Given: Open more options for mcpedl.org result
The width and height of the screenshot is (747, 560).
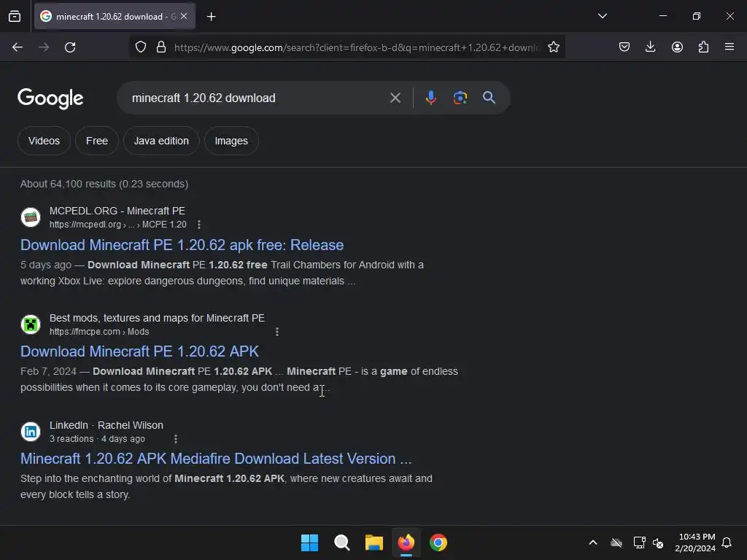Looking at the screenshot, I should 198,225.
